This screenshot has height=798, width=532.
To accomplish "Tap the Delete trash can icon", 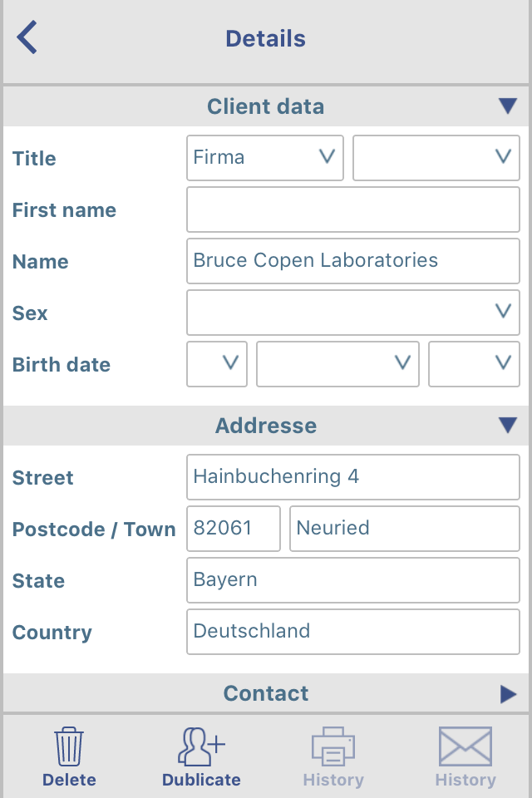I will coord(69,746).
